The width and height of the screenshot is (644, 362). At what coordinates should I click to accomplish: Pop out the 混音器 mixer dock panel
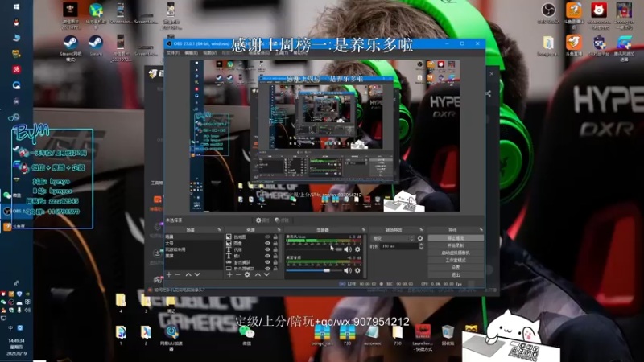363,230
